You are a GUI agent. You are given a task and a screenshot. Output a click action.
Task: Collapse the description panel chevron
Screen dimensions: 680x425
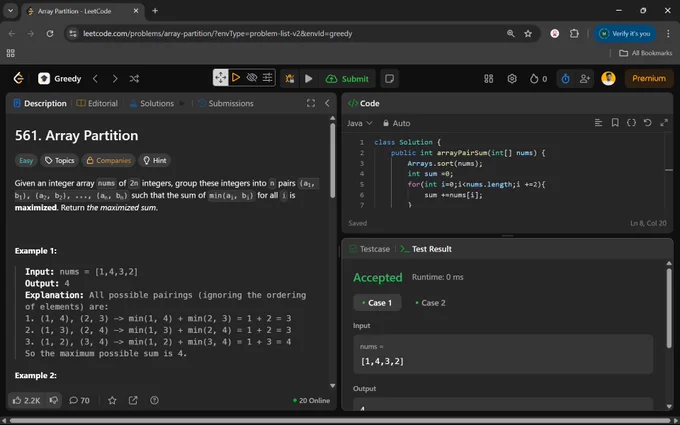click(x=327, y=103)
